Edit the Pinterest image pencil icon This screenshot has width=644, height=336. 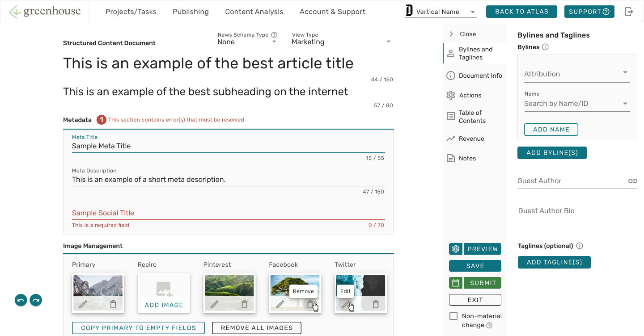pyautogui.click(x=215, y=304)
